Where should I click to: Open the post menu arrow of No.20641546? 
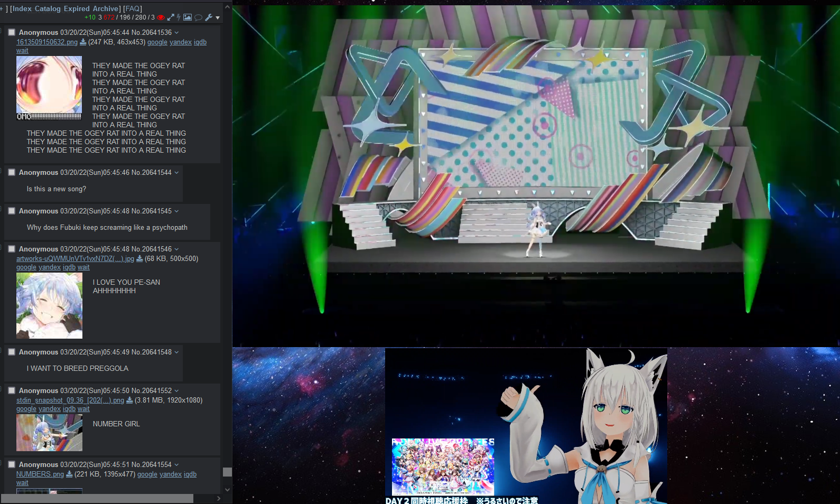click(x=176, y=249)
